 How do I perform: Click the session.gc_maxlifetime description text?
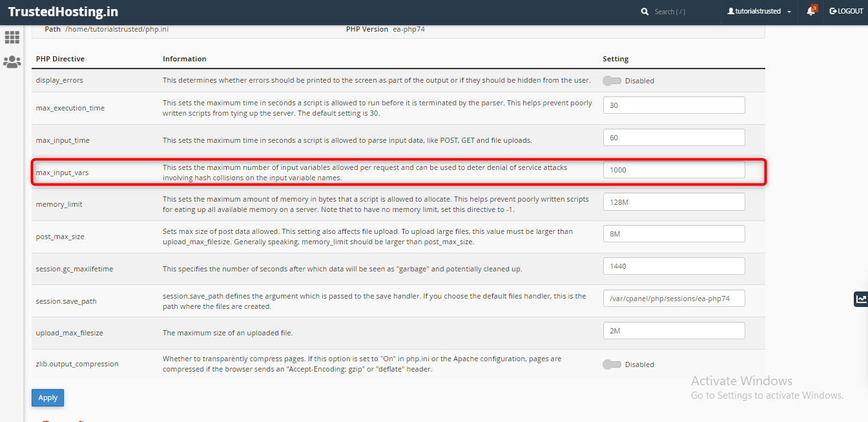click(342, 269)
